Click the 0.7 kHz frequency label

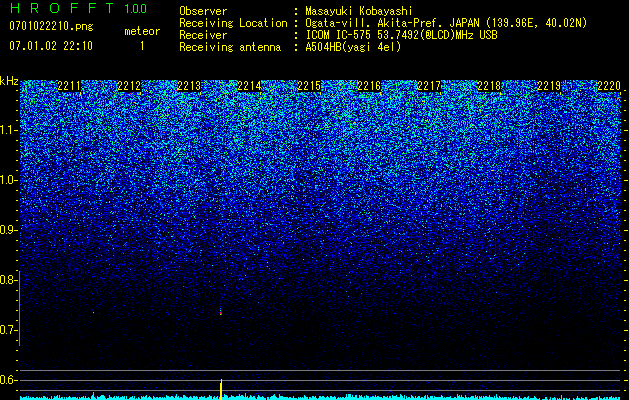(8, 330)
